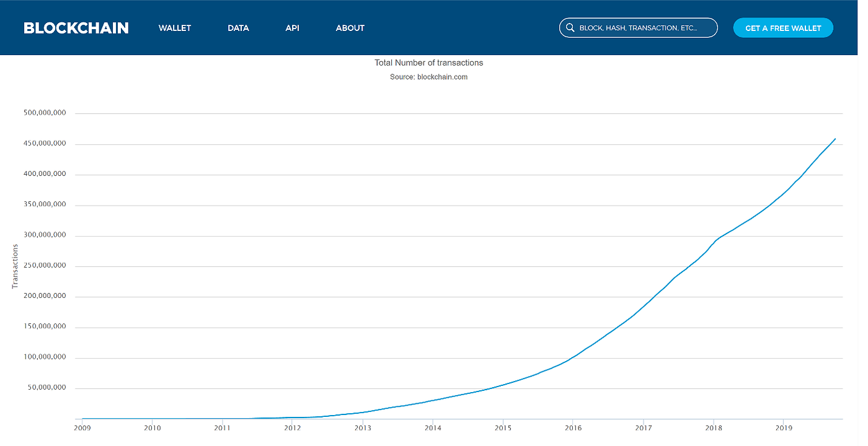Click the GET A FREE WALLET button
The width and height of the screenshot is (868, 446).
pyautogui.click(x=783, y=27)
